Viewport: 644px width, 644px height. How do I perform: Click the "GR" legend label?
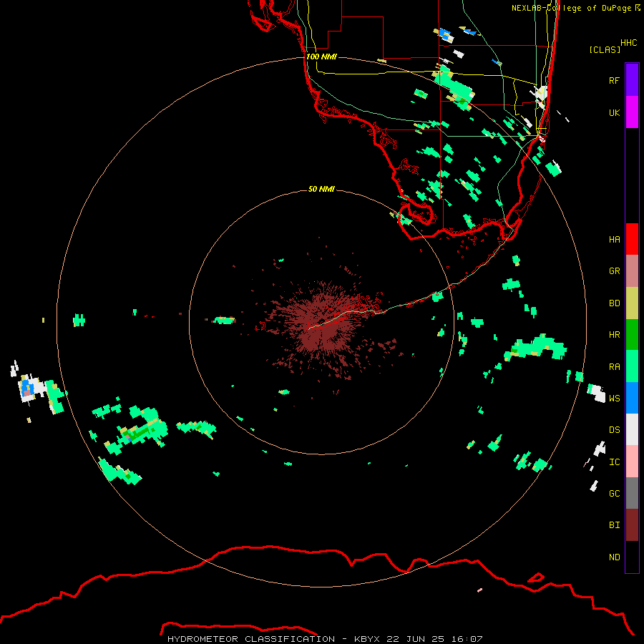pos(615,271)
